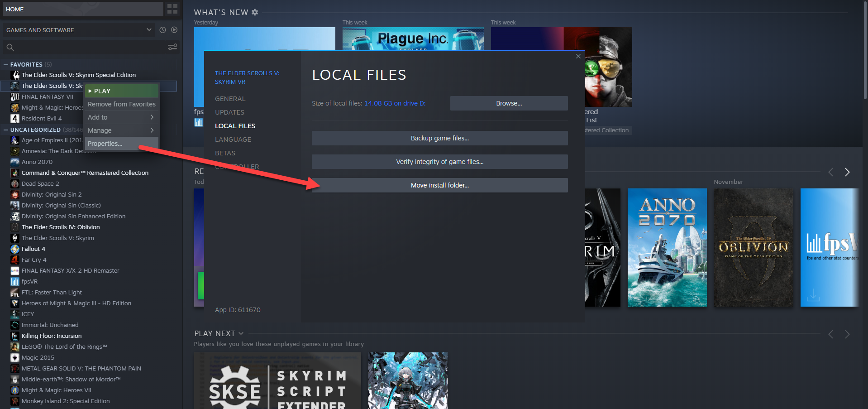This screenshot has width=868, height=409.
Task: Open What's New settings gear
Action: pyautogui.click(x=255, y=12)
